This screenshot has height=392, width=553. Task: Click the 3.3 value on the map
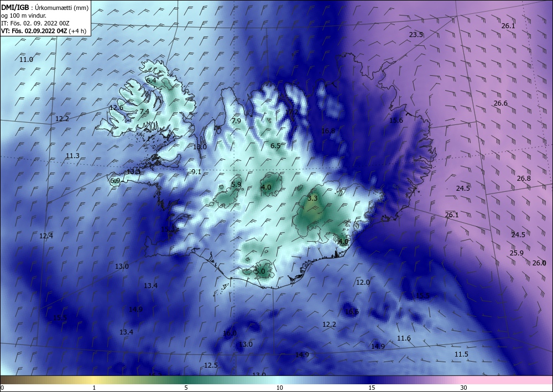pyautogui.click(x=312, y=198)
